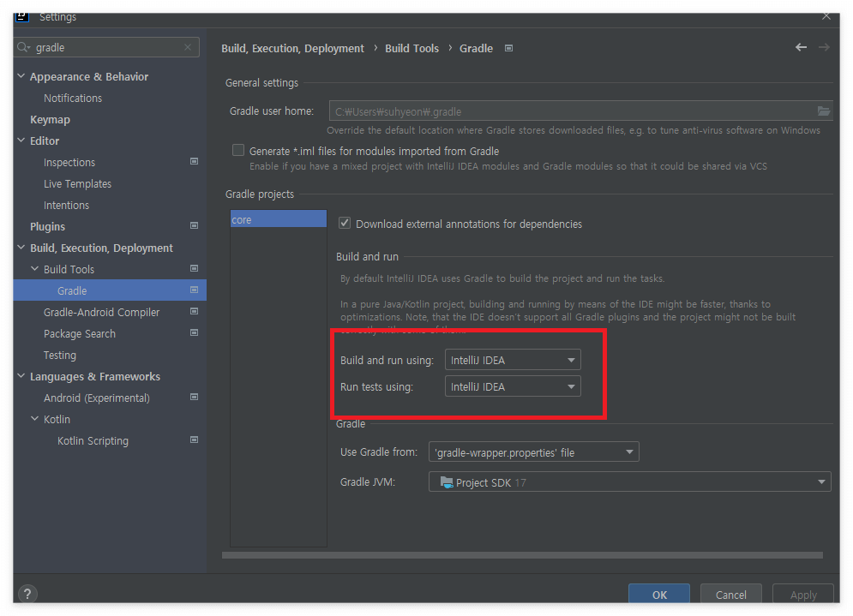Go forward with the right arrow
Viewport: 853px width, 616px height.
pyautogui.click(x=824, y=47)
